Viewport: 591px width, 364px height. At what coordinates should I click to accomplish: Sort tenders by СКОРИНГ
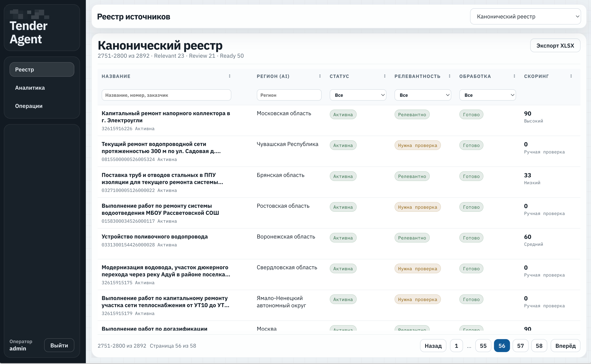point(571,76)
